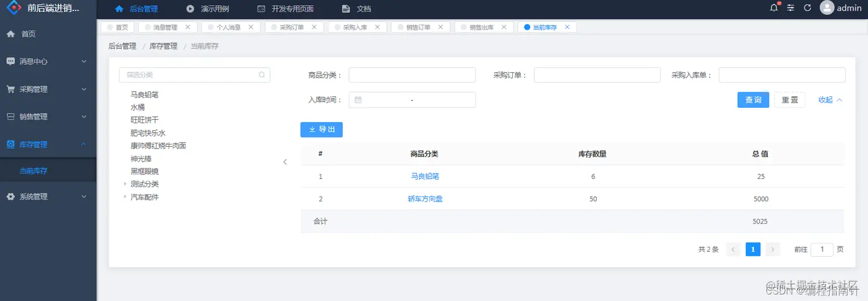
Task: Open 开发专用页面 top navigation item
Action: [x=285, y=9]
